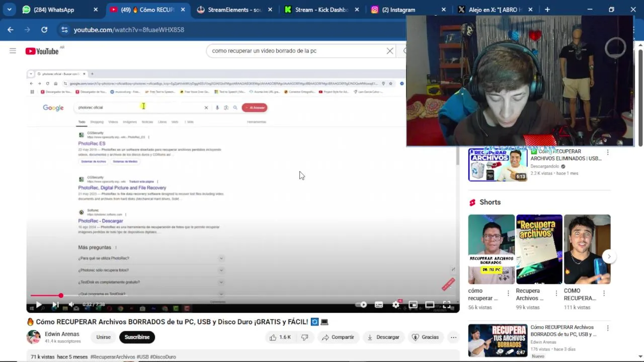Image resolution: width=644 pixels, height=362 pixels.
Task: Open more actions menu beside Gracias
Action: tap(453, 337)
